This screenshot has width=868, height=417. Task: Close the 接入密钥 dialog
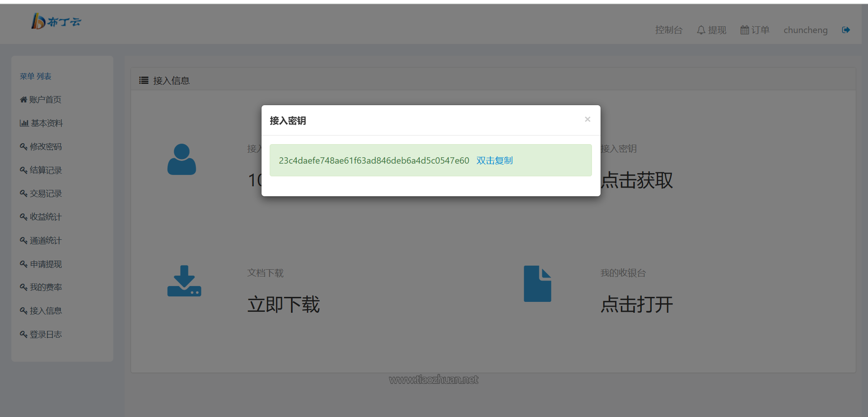coord(587,119)
